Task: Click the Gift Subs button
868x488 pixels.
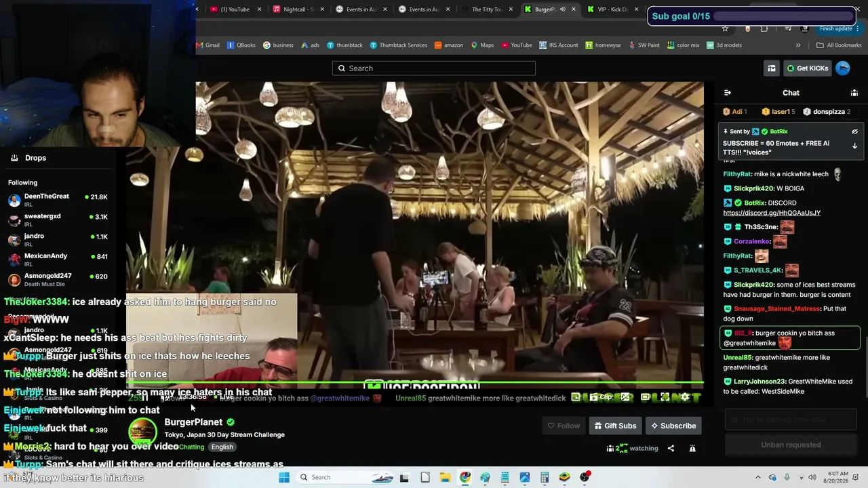Action: 615,426
